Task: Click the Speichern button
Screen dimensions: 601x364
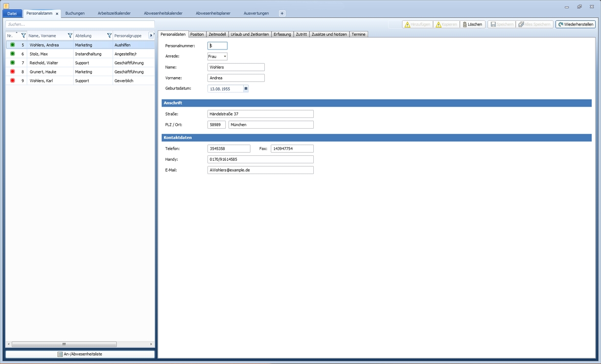Action: pyautogui.click(x=502, y=24)
